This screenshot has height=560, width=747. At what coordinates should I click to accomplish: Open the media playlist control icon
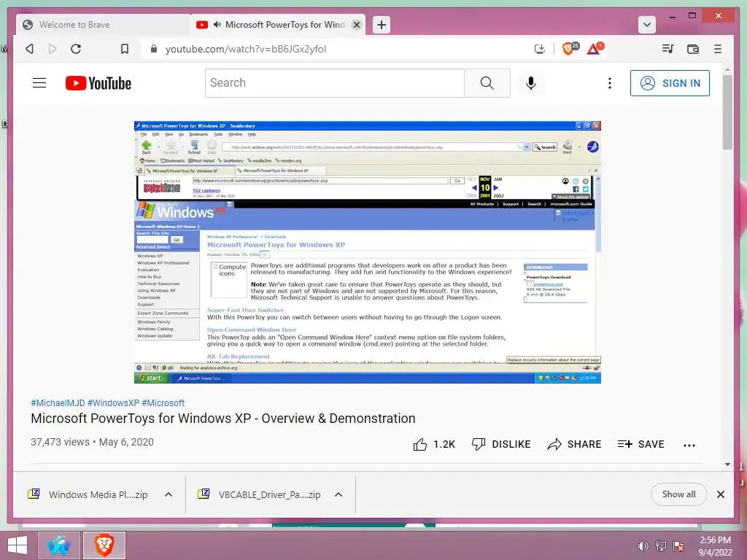click(x=667, y=49)
